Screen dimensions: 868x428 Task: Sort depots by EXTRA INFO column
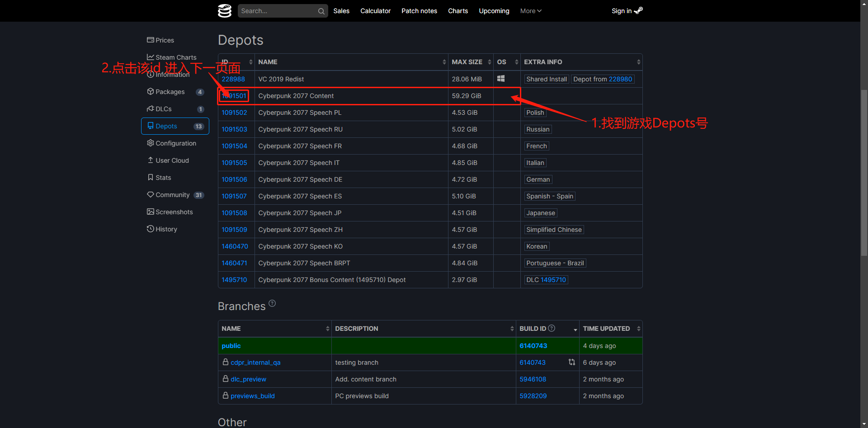(x=581, y=62)
